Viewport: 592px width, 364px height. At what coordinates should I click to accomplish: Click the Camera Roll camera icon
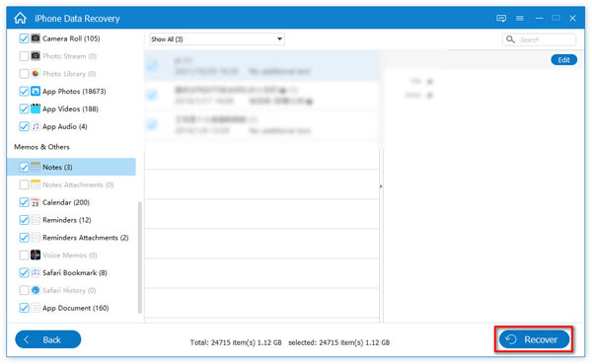36,38
